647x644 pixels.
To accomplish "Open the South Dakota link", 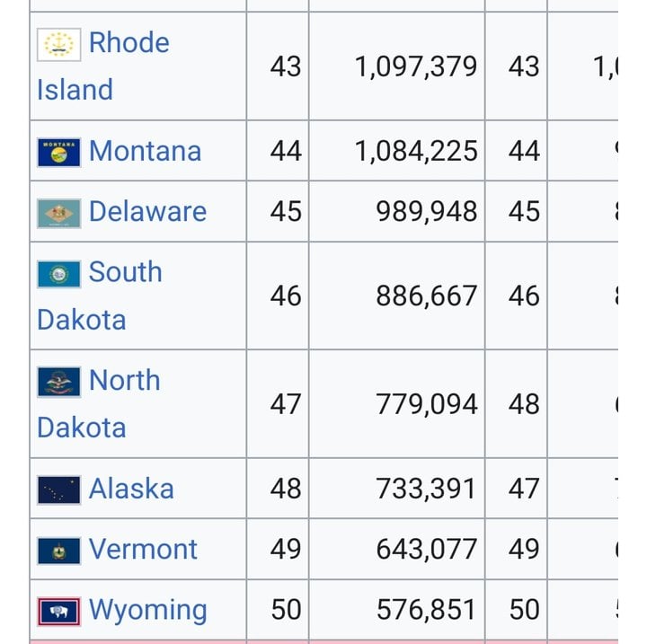I will tap(100, 296).
